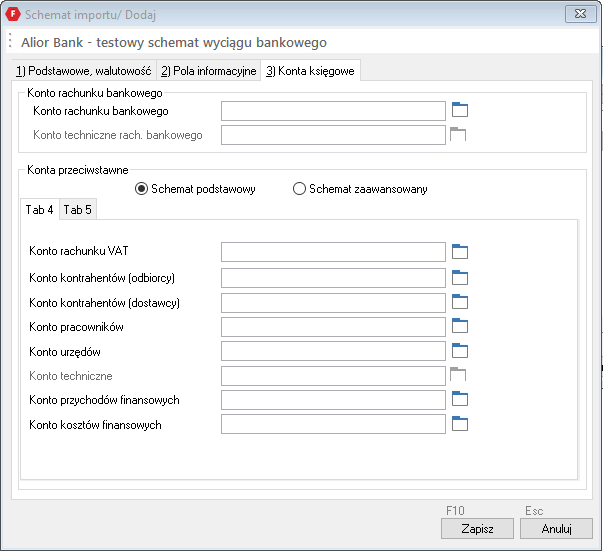Switch to 1) Podstawowe, walutowość tab
The image size is (603, 551).
pos(84,71)
